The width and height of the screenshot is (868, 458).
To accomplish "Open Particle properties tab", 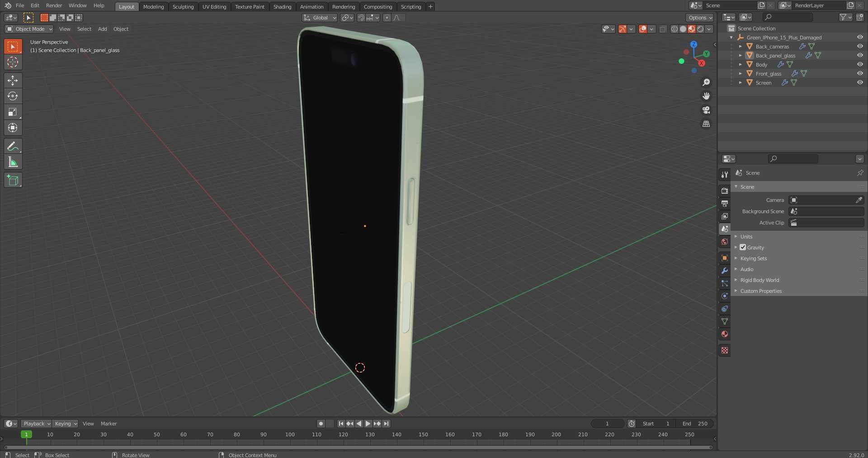I will pos(725,283).
